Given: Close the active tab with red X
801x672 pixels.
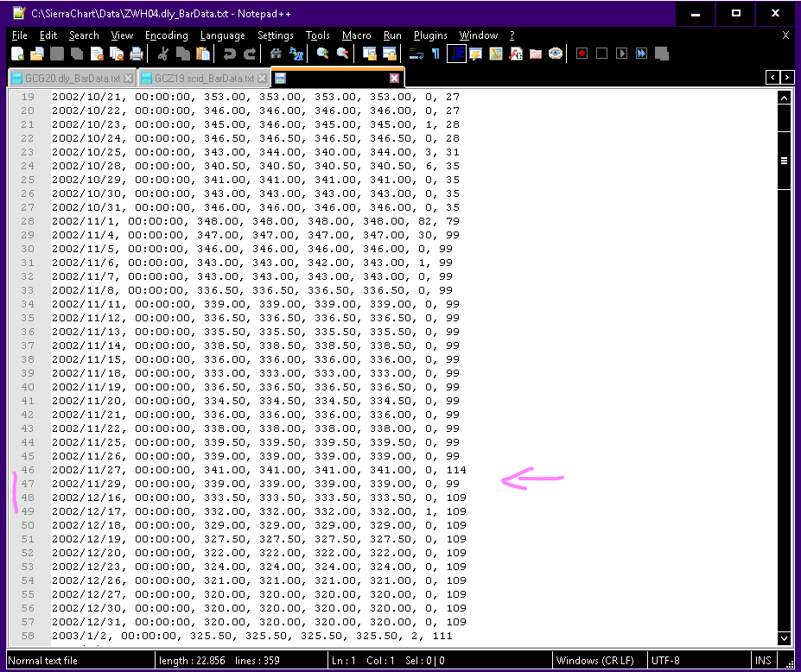Looking at the screenshot, I should click(x=394, y=78).
